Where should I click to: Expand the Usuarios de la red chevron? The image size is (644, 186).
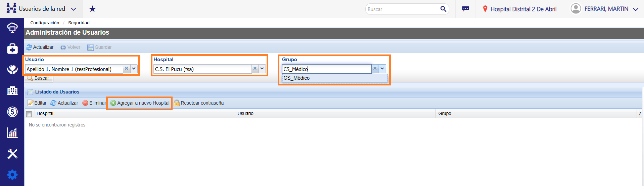point(74,9)
